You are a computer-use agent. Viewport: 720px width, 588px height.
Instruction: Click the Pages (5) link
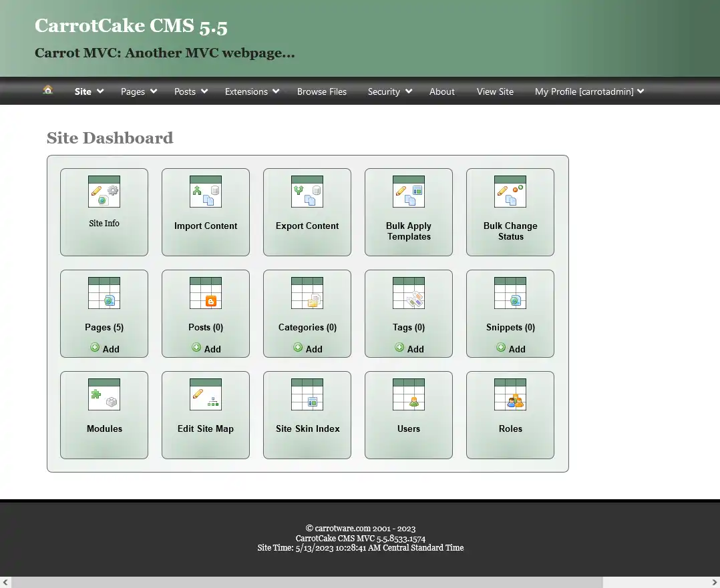(x=104, y=327)
